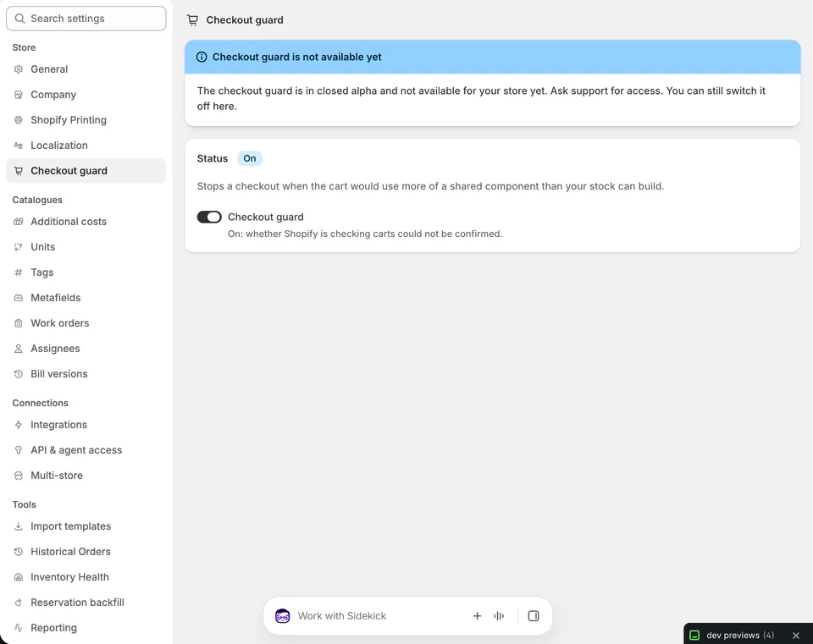Open the Units catalogue
Image resolution: width=813 pixels, height=644 pixels.
[86, 246]
